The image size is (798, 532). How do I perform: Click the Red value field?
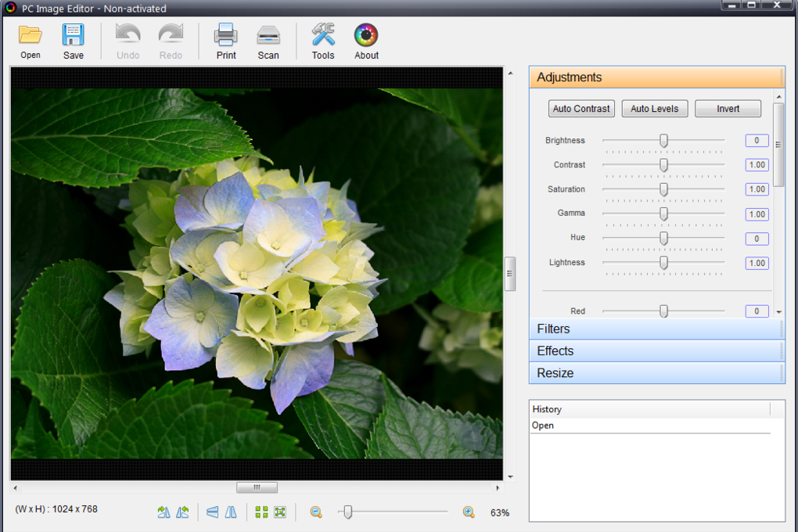pos(757,311)
